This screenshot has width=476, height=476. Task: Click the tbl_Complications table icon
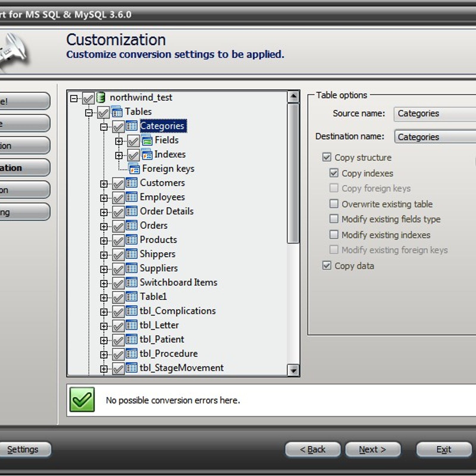(131, 311)
